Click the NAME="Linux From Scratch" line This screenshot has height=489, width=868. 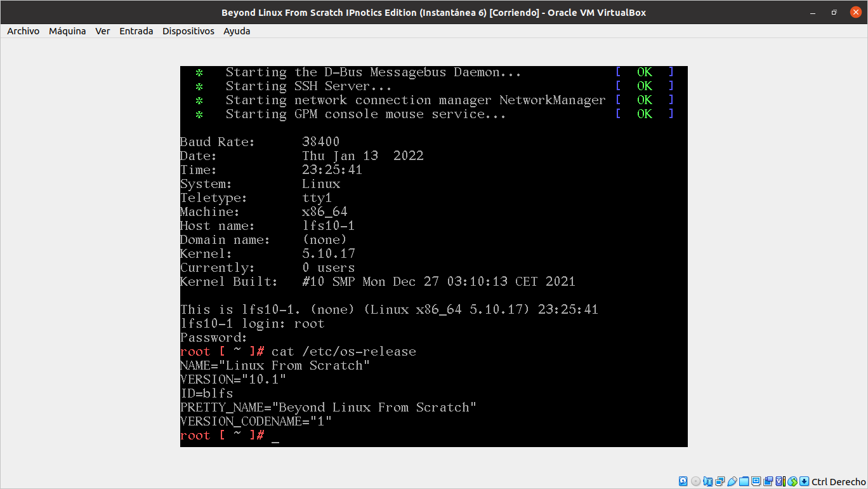275,366
